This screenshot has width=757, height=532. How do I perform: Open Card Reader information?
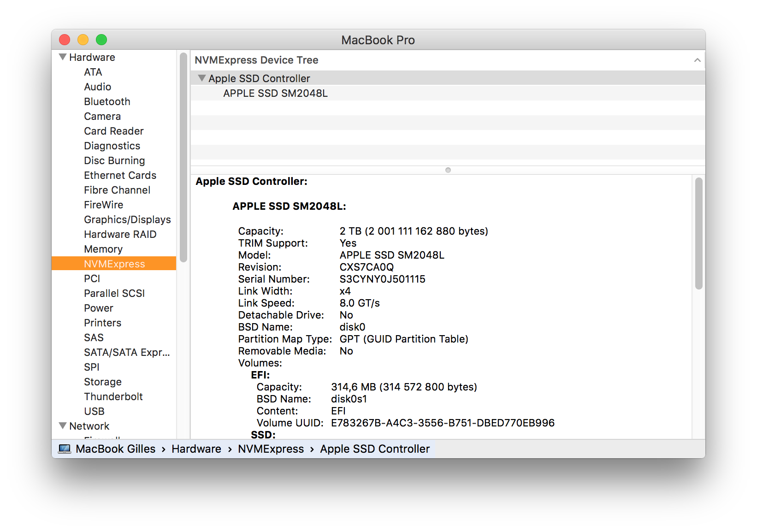pyautogui.click(x=113, y=131)
